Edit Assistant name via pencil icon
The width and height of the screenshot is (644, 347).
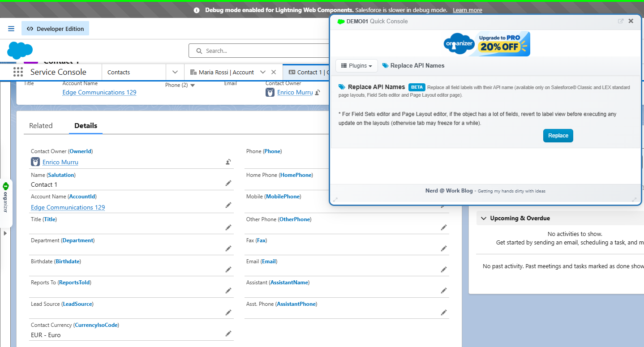444,291
